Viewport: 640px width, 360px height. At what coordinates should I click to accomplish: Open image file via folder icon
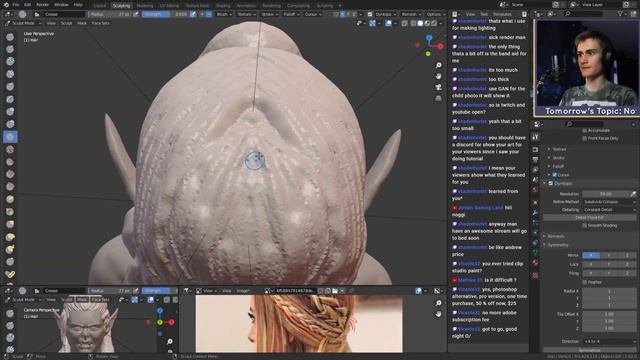[x=335, y=291]
